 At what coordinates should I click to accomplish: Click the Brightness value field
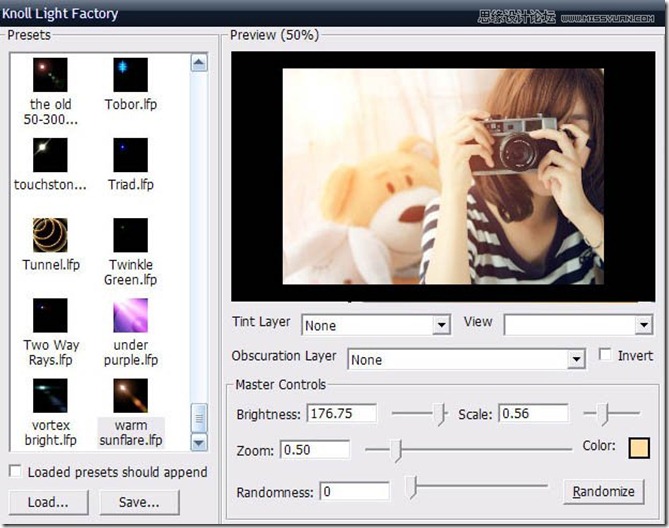[342, 413]
